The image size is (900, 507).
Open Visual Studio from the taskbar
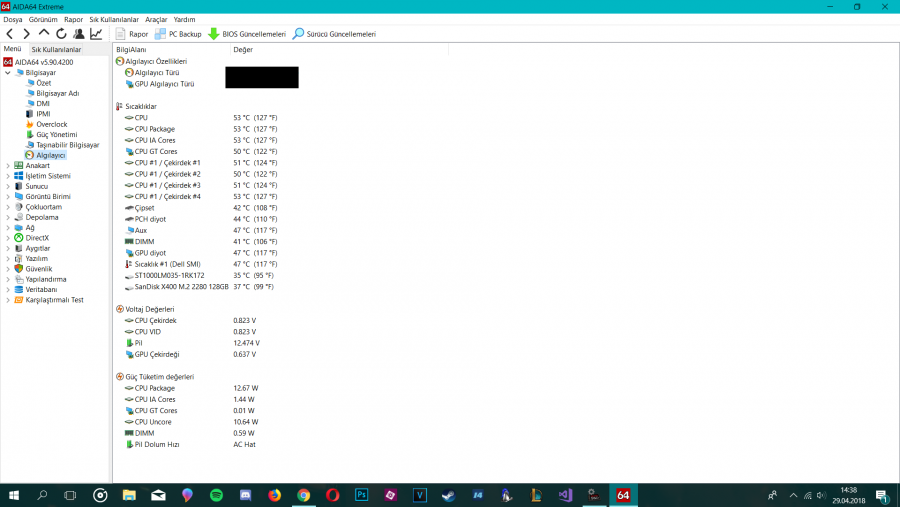(x=565, y=496)
